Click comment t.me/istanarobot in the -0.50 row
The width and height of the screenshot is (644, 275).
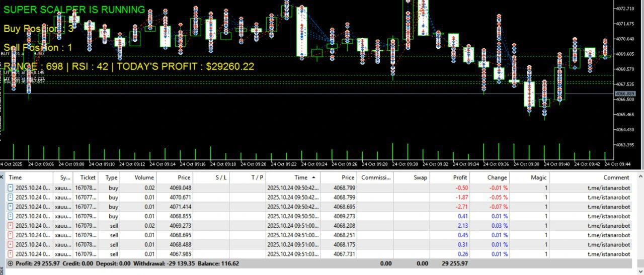click(x=609, y=188)
